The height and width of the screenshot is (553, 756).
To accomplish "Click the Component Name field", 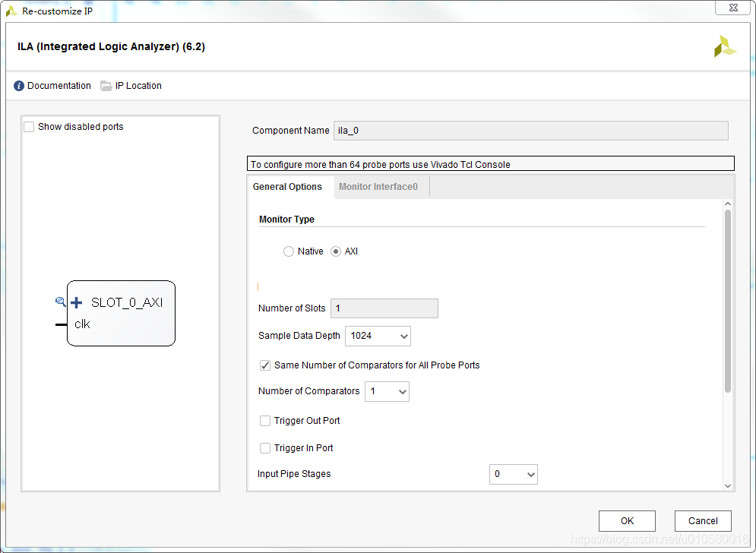I will 531,131.
